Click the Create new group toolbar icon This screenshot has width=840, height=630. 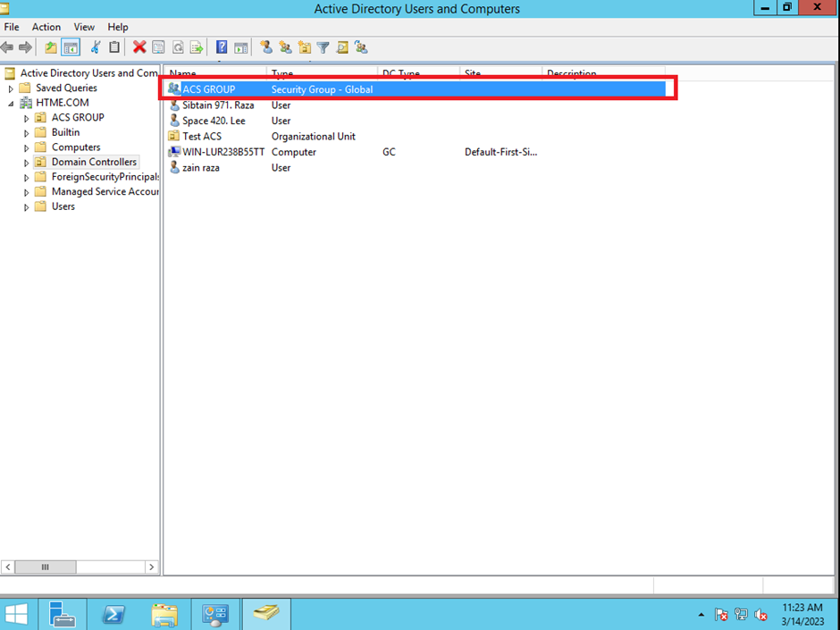[x=285, y=47]
